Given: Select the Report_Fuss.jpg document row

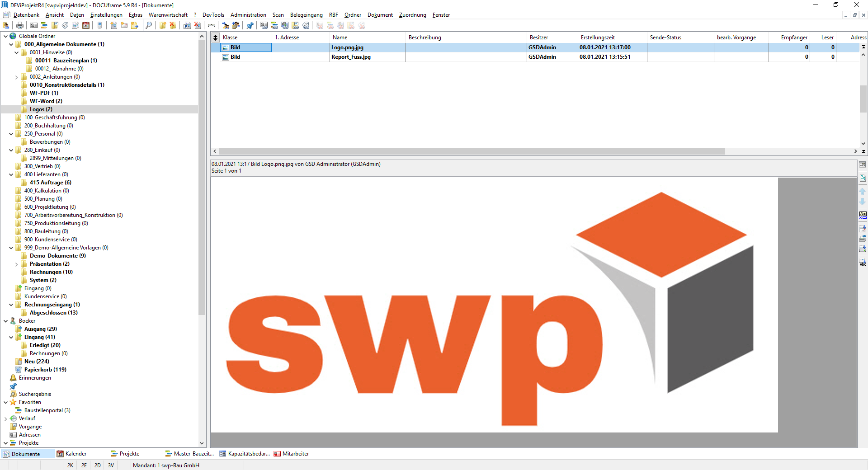Looking at the screenshot, I should tap(535, 57).
